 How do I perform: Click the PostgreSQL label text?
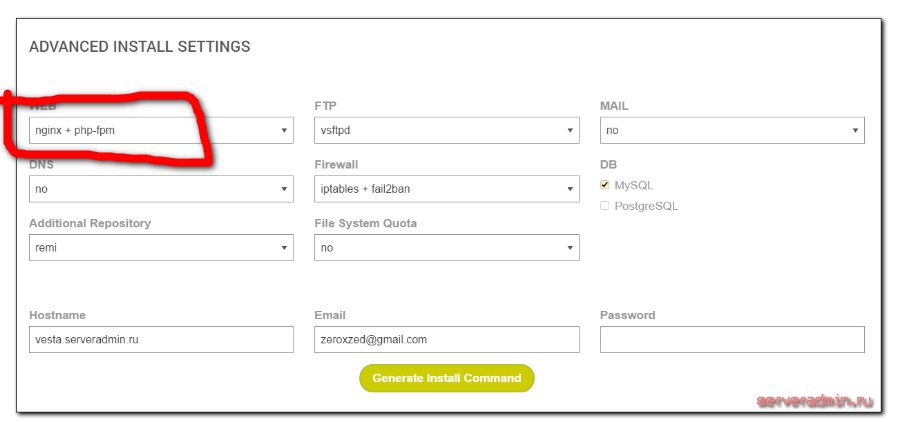point(646,206)
